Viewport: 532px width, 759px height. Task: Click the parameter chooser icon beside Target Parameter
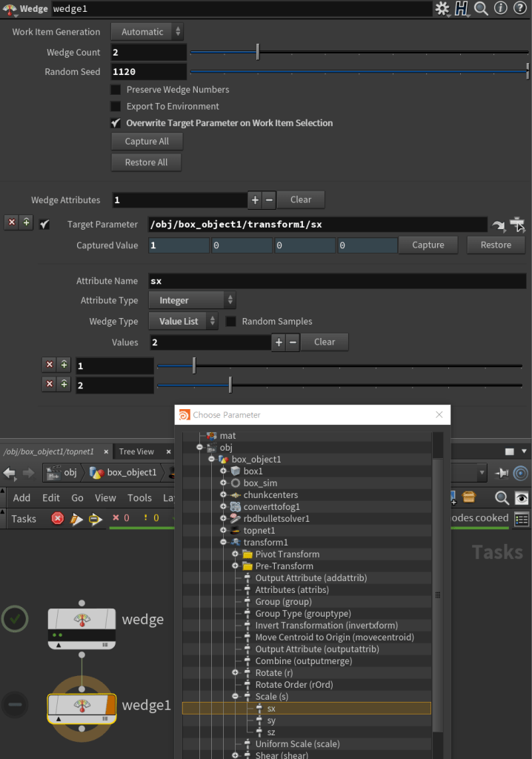(x=517, y=225)
